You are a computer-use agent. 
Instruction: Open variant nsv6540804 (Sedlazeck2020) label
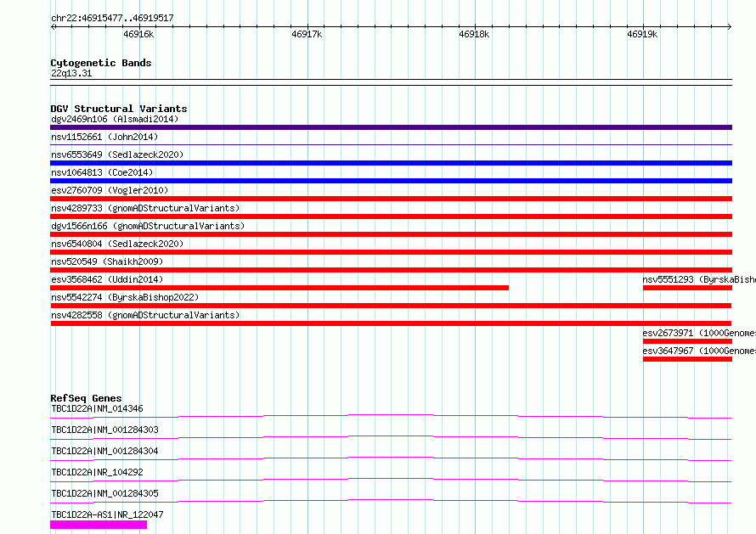[x=117, y=244]
